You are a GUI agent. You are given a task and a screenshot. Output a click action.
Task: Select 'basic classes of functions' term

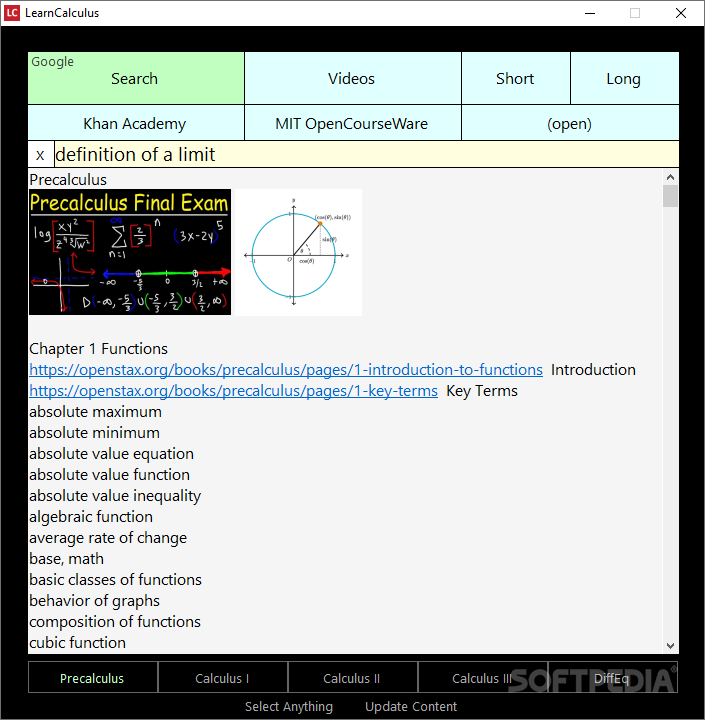pos(116,580)
